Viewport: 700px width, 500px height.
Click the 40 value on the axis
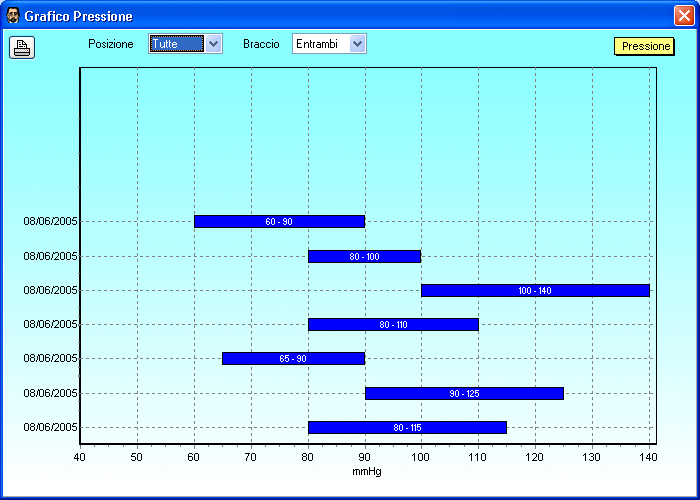click(80, 457)
